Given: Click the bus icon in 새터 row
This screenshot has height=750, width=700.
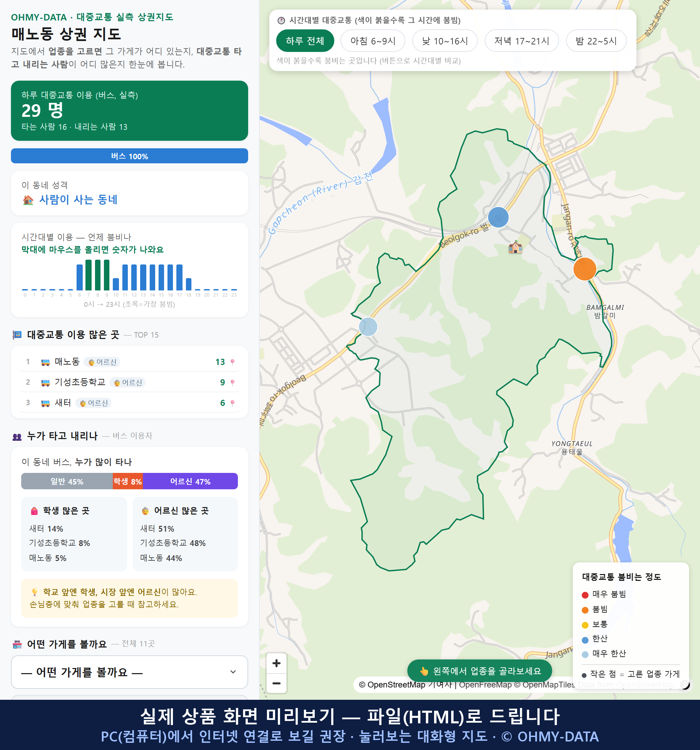Looking at the screenshot, I should [45, 403].
